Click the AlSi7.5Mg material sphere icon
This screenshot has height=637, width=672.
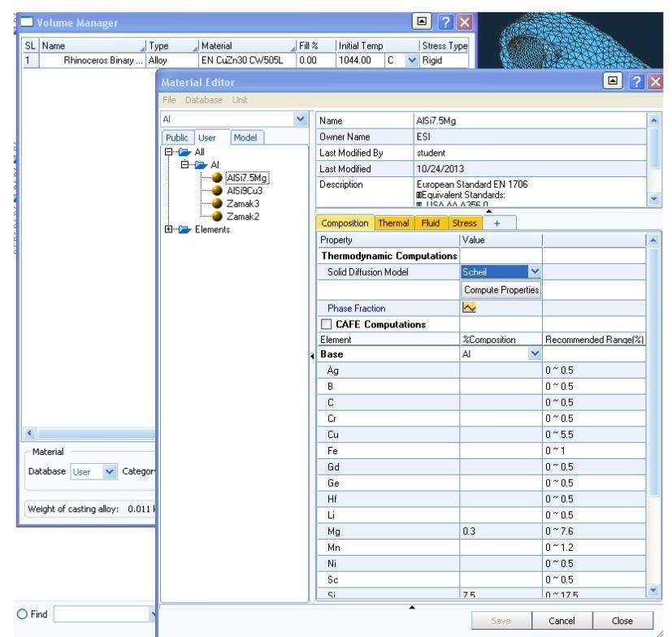click(217, 177)
